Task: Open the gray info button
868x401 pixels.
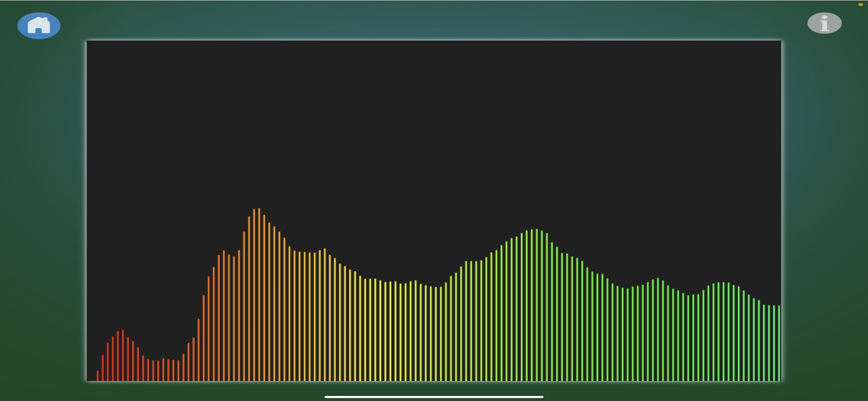Action: pos(824,23)
